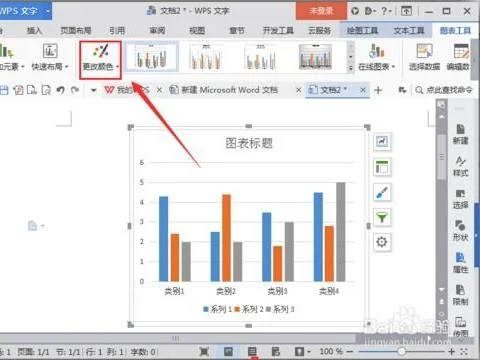This screenshot has width=480, height=360.
Task: Open the 绘图工具 (Drawing Tools) tab
Action: pyautogui.click(x=363, y=31)
